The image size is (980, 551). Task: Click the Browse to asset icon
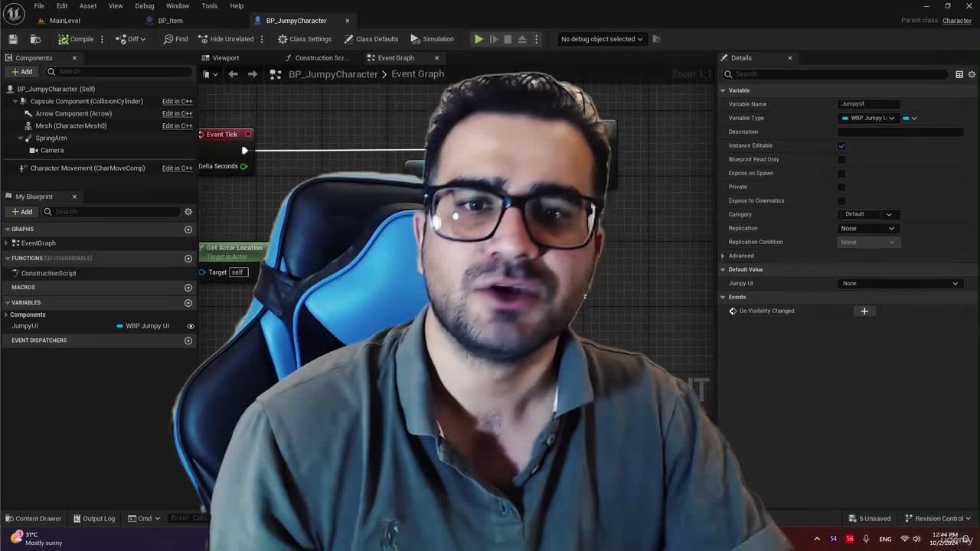coord(35,39)
